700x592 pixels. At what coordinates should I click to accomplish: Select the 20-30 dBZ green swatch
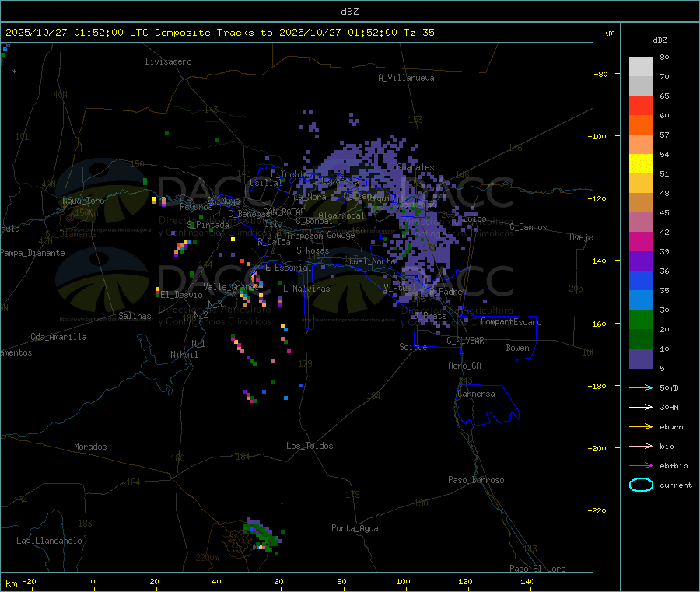click(x=641, y=319)
